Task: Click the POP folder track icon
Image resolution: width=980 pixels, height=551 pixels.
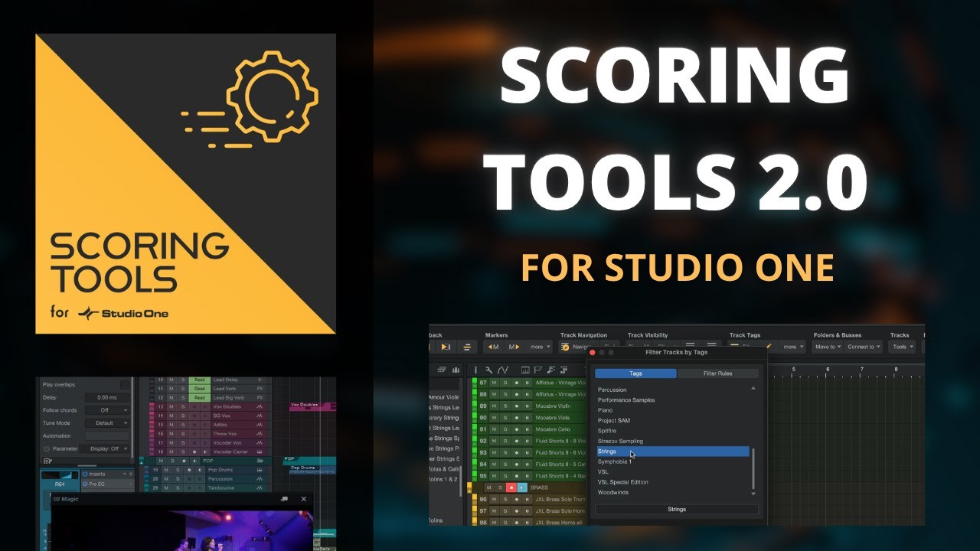Action: (259, 461)
